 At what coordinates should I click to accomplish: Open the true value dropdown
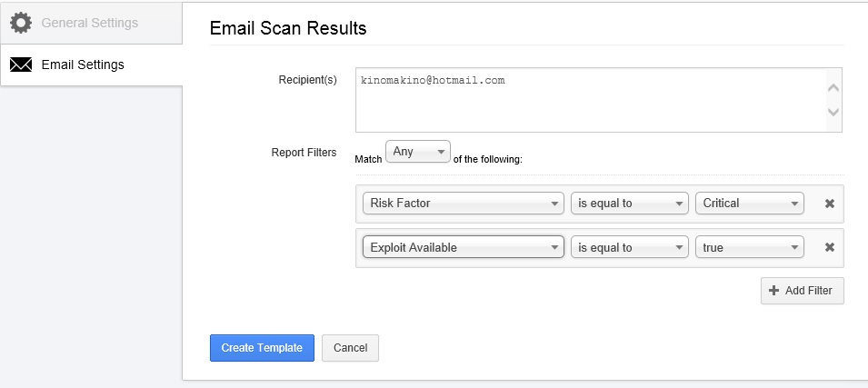750,247
